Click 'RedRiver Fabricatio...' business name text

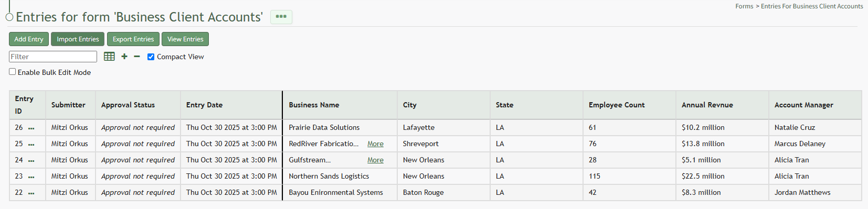[x=324, y=144]
